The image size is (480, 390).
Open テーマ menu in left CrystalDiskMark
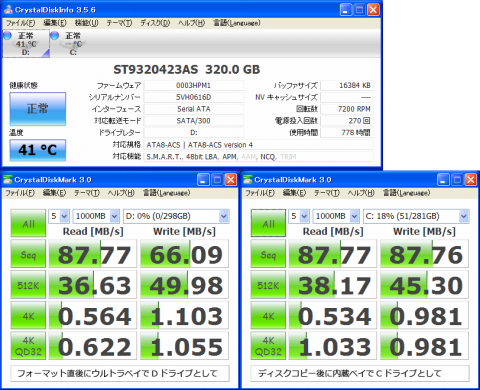[87, 193]
